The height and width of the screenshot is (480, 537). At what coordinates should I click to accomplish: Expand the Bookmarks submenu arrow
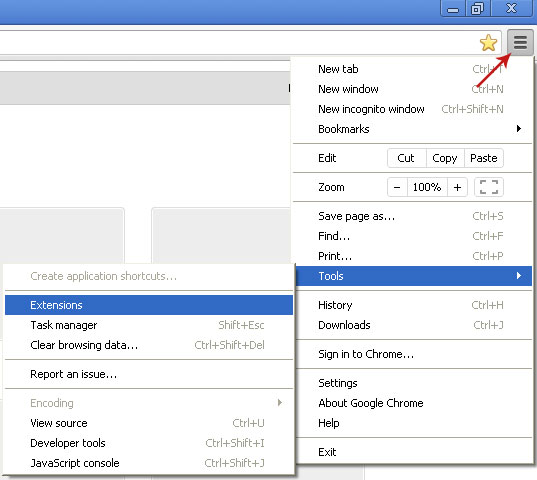tap(519, 129)
